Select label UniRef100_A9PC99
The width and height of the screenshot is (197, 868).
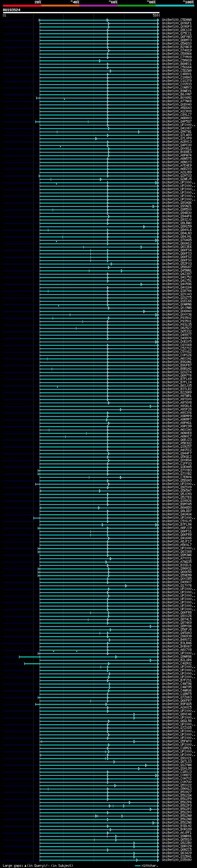[177, 426]
